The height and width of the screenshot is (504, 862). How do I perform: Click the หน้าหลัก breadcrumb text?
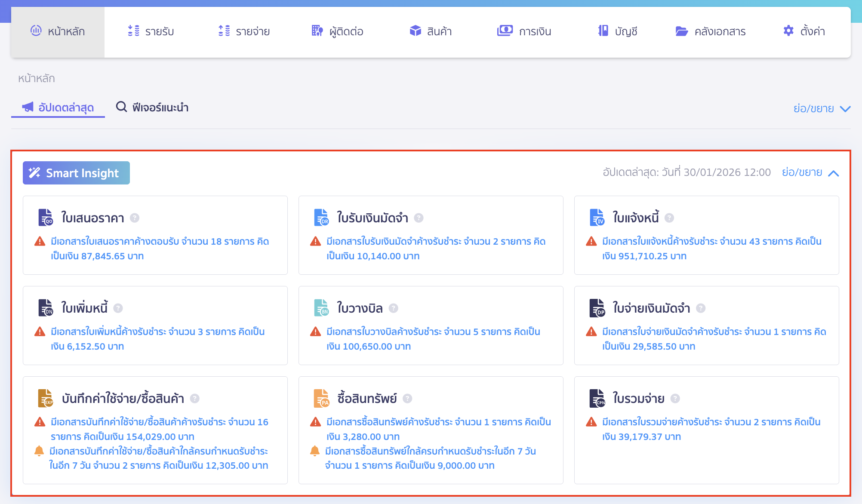pos(36,78)
